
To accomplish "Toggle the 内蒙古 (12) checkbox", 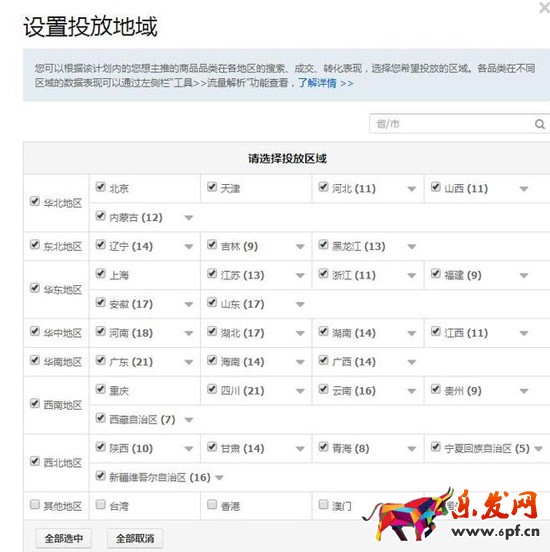I will pos(101,215).
